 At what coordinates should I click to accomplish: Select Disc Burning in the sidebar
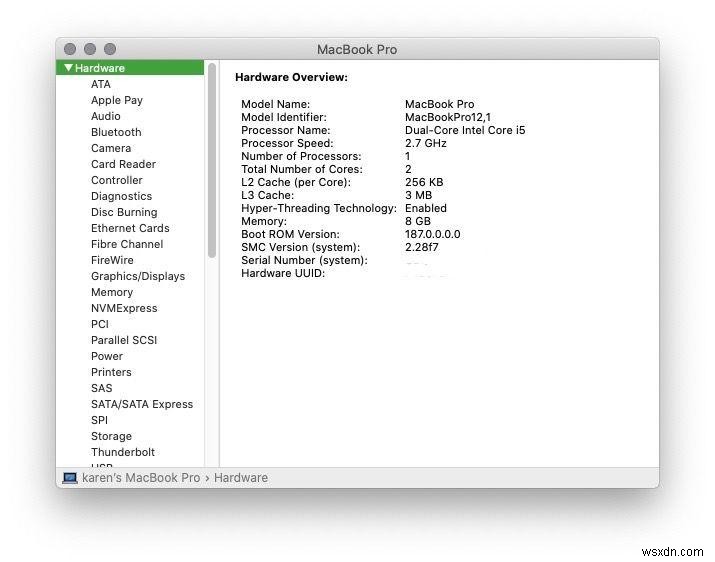(x=124, y=212)
